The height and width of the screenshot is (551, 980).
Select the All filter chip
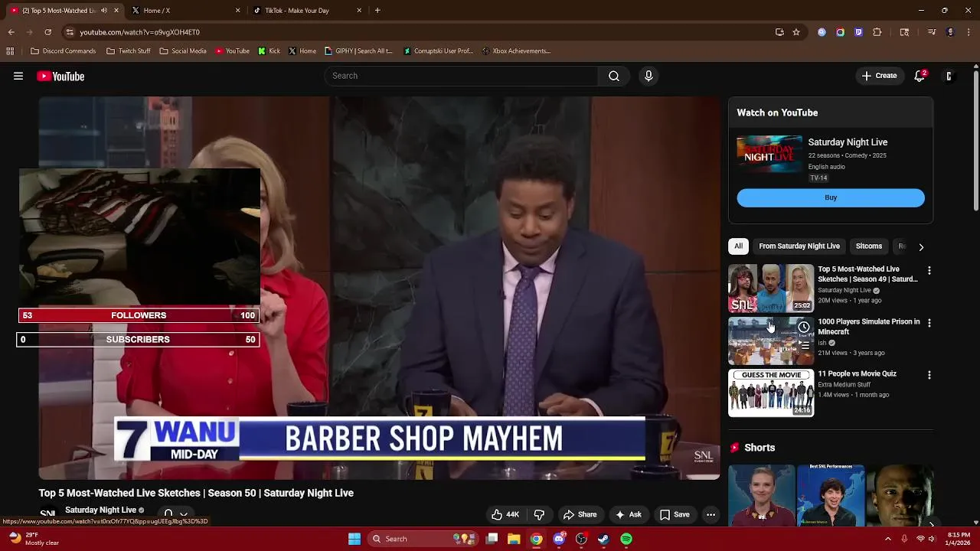[738, 246]
